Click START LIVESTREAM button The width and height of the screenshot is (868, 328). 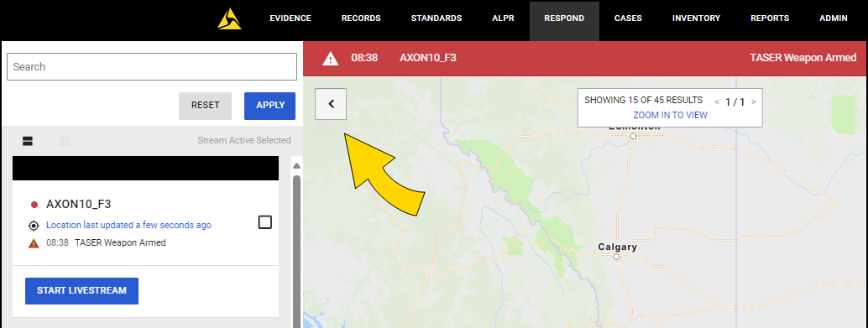point(82,291)
